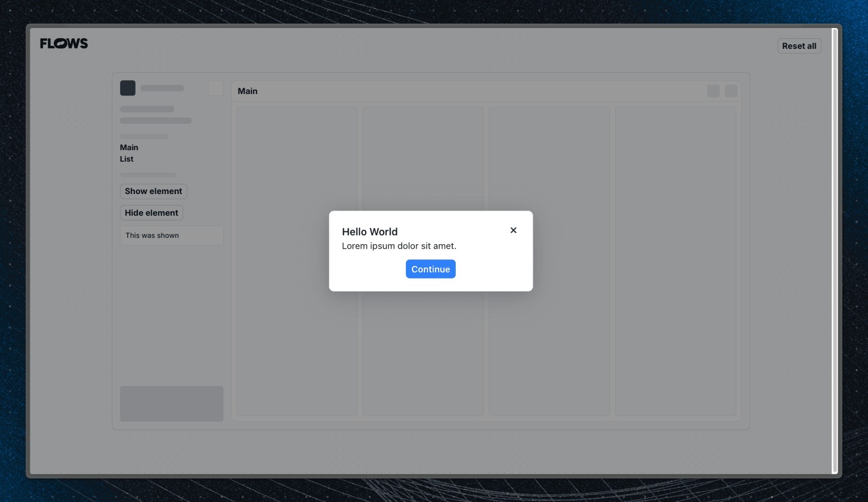Click the last square icon in Main header
Screen dimensions: 868x502
coord(731,91)
